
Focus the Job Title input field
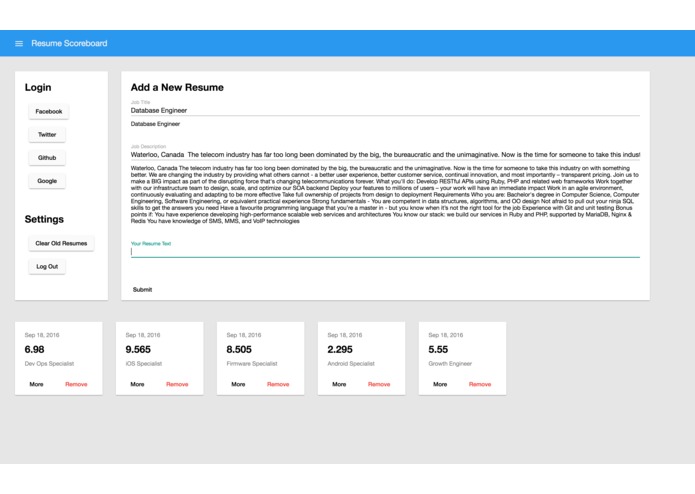pos(385,110)
